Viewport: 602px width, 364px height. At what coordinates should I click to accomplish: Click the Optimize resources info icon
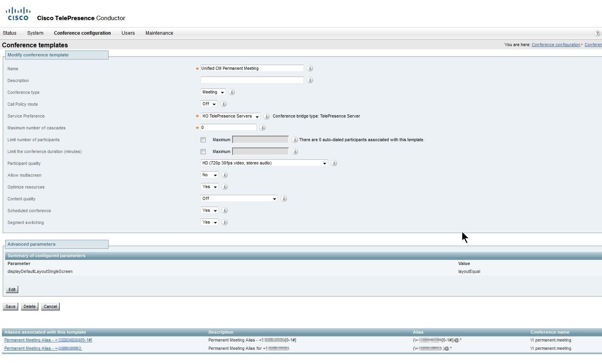(225, 187)
